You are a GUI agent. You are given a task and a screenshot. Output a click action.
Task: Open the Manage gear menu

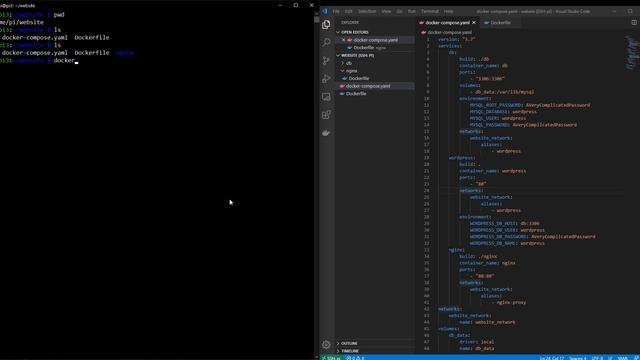click(x=326, y=344)
